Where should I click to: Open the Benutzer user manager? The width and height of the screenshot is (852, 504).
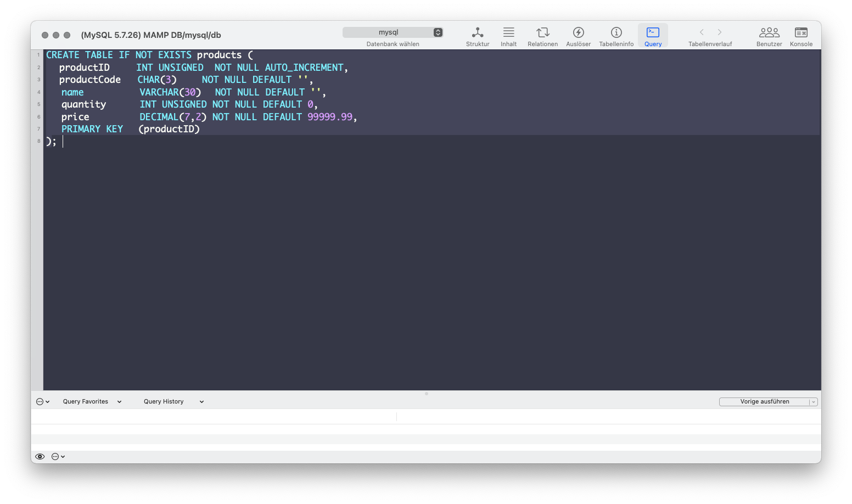(769, 36)
